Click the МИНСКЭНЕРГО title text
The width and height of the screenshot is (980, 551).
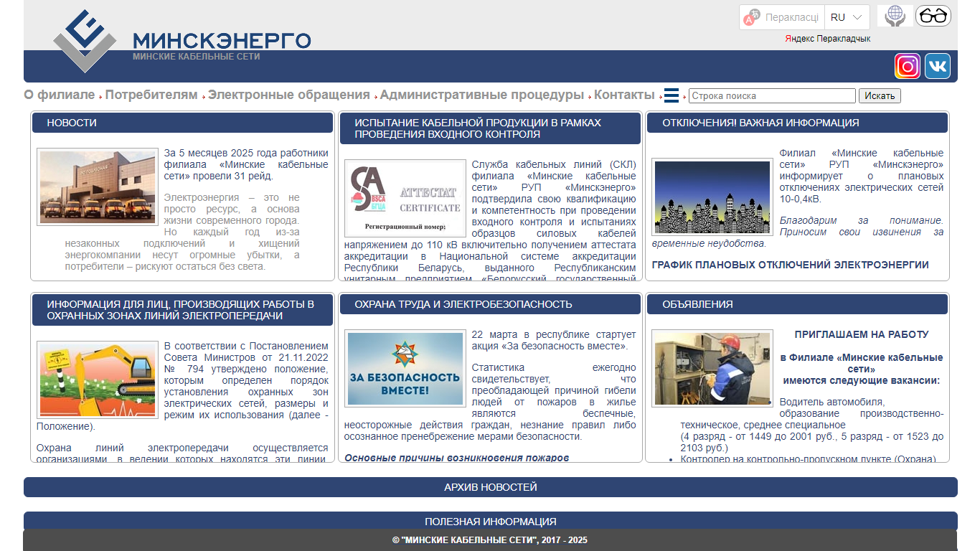coord(222,40)
